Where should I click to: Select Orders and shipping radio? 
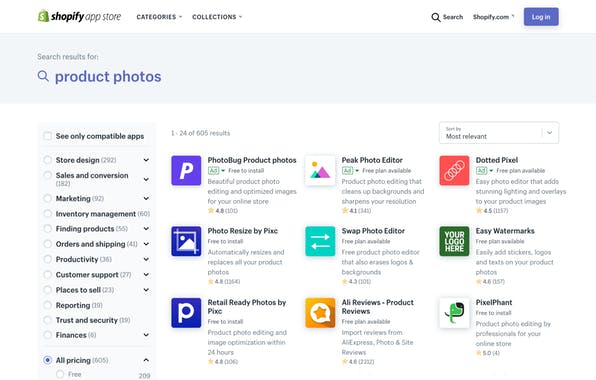(x=48, y=244)
